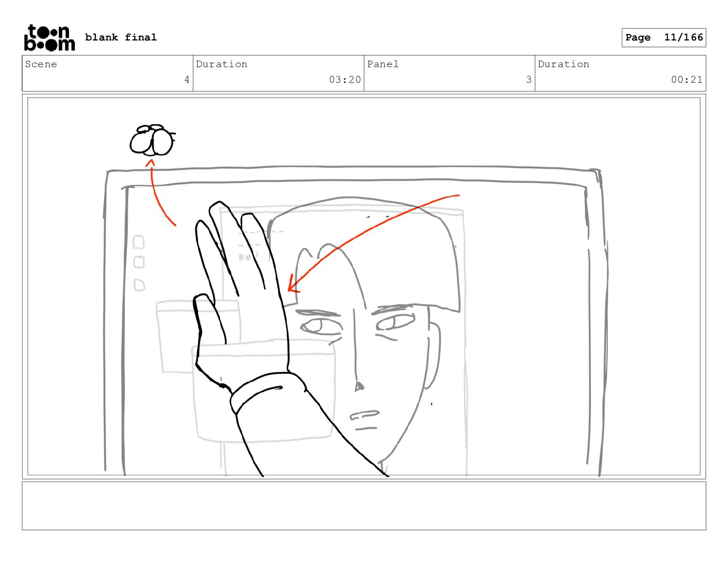This screenshot has height=563, width=728.
Task: Click the scene Duration value '03:20'
Action: pyautogui.click(x=345, y=80)
